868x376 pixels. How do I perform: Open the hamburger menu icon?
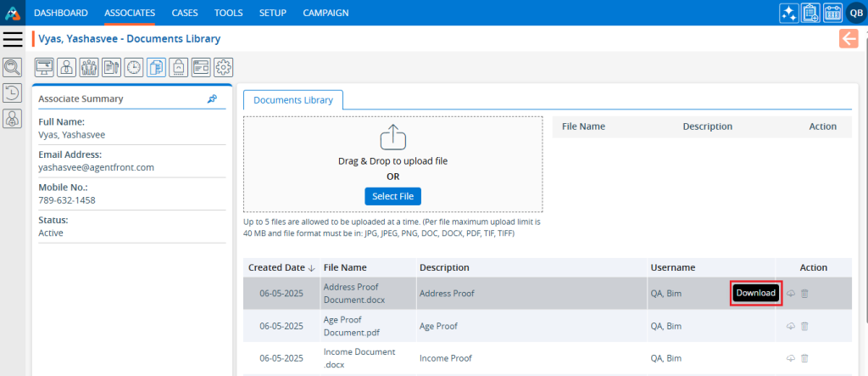click(13, 39)
